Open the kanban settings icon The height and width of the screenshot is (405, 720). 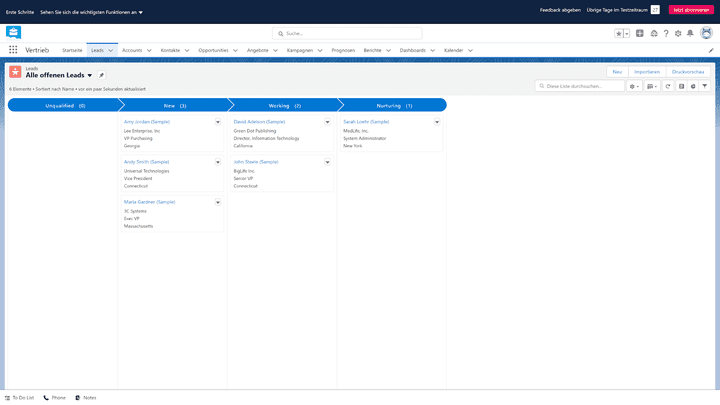point(681,86)
